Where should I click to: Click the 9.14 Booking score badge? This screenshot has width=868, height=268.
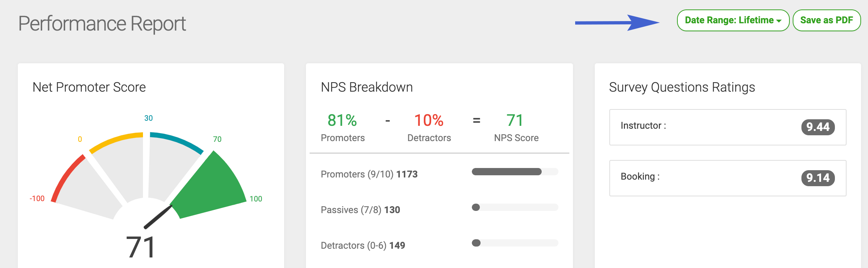click(818, 178)
